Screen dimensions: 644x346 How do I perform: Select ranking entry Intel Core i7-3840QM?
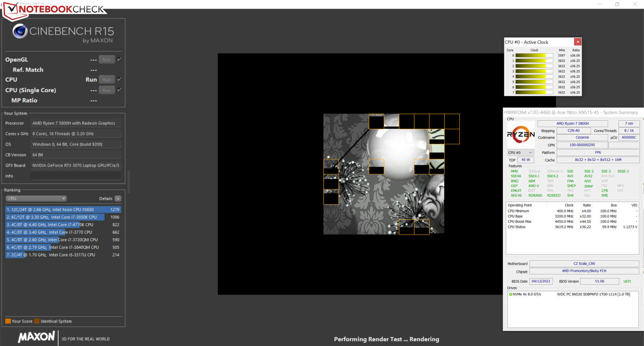pyautogui.click(x=63, y=247)
